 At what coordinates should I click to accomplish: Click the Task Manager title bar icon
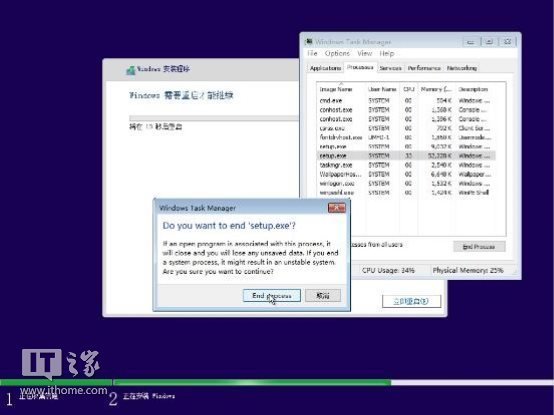[309, 42]
